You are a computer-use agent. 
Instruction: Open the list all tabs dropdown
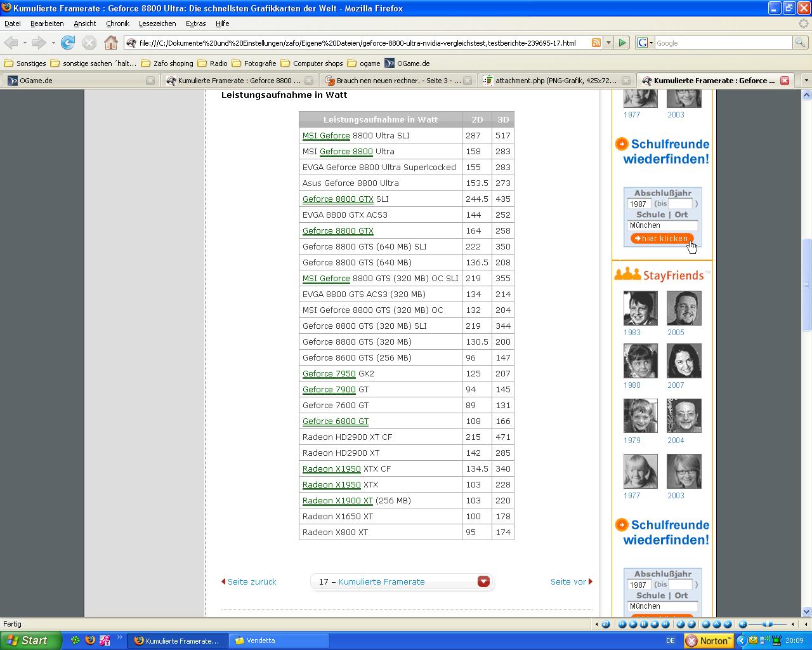click(806, 81)
